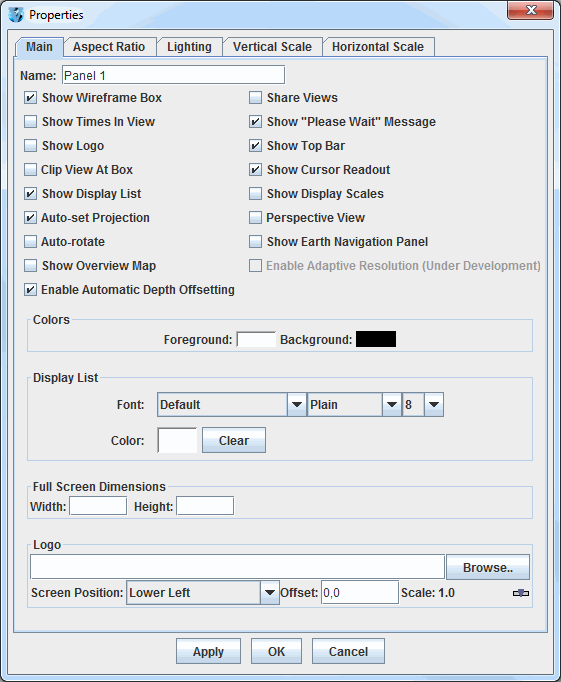Switch to the Main tab

[x=39, y=47]
